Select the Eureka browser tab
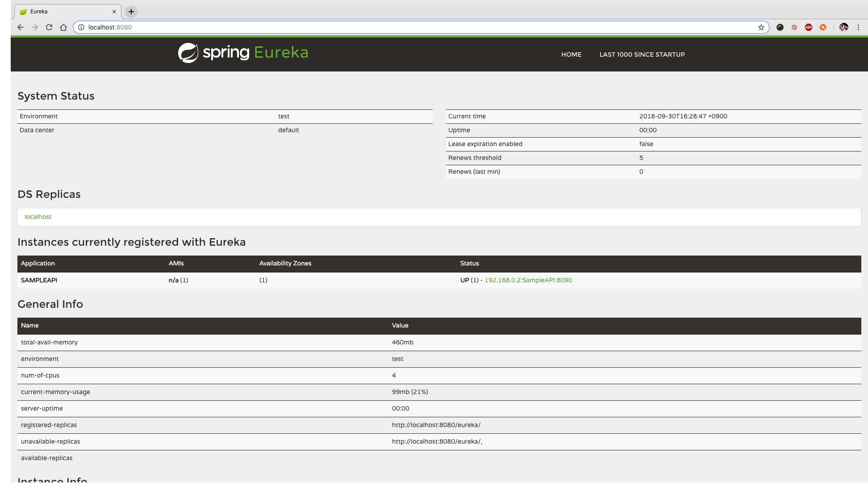Image resolution: width=868 pixels, height=495 pixels. tap(67, 12)
